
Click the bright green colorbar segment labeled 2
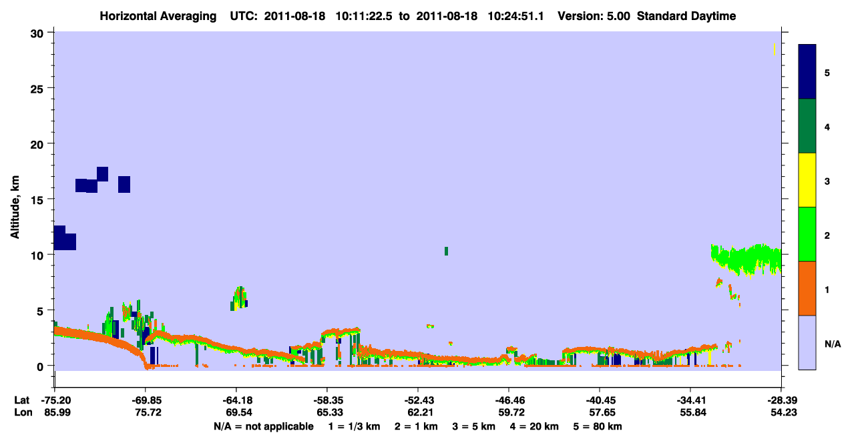tap(807, 234)
